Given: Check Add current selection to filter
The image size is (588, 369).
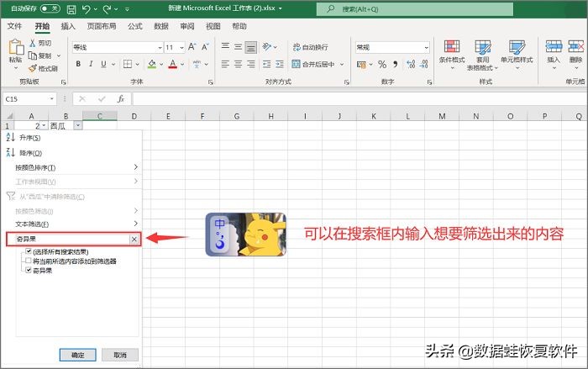Looking at the screenshot, I should (x=29, y=261).
